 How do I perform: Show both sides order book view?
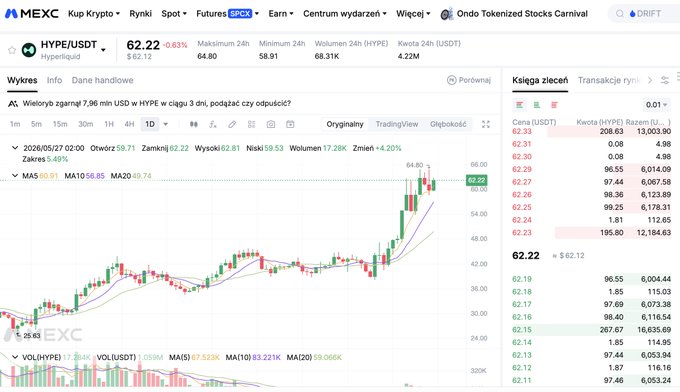pyautogui.click(x=520, y=105)
